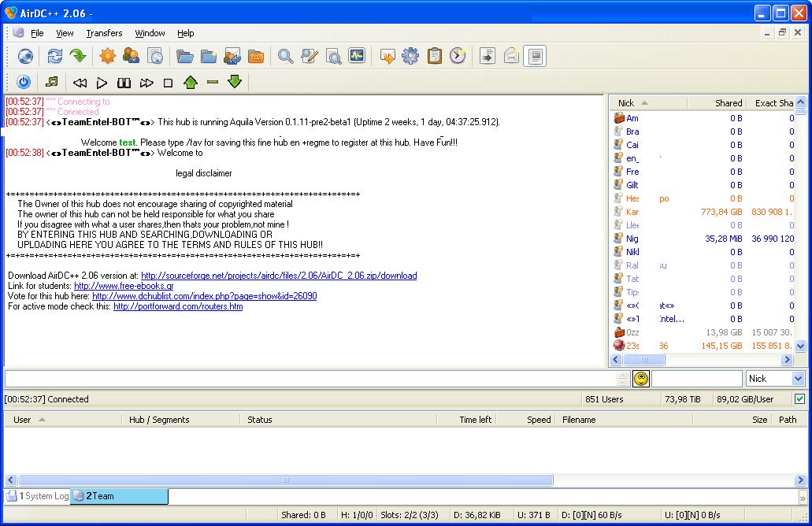This screenshot has height=526, width=812.
Task: Sort user list by Shared column
Action: pyautogui.click(x=716, y=103)
